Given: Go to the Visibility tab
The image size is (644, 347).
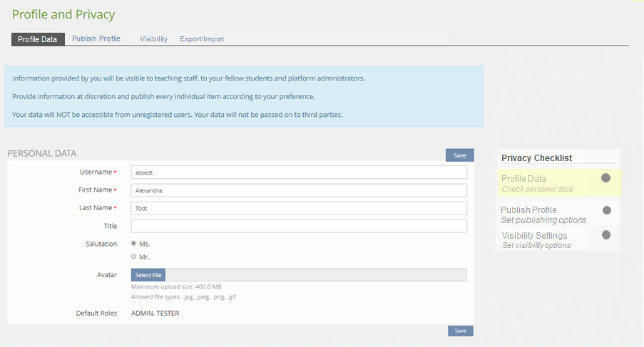Looking at the screenshot, I should (x=153, y=39).
